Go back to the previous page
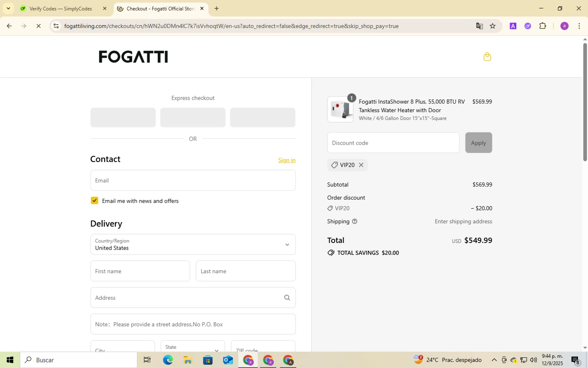Image resolution: width=588 pixels, height=368 pixels. [x=9, y=26]
